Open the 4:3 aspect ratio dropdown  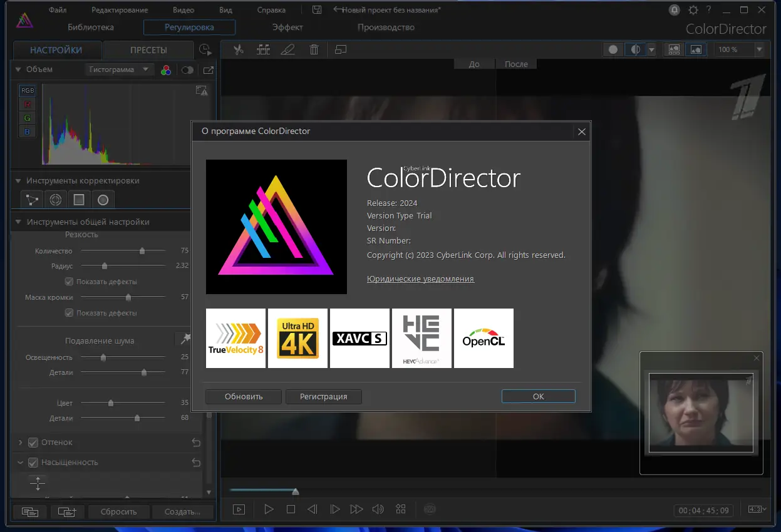click(x=757, y=509)
